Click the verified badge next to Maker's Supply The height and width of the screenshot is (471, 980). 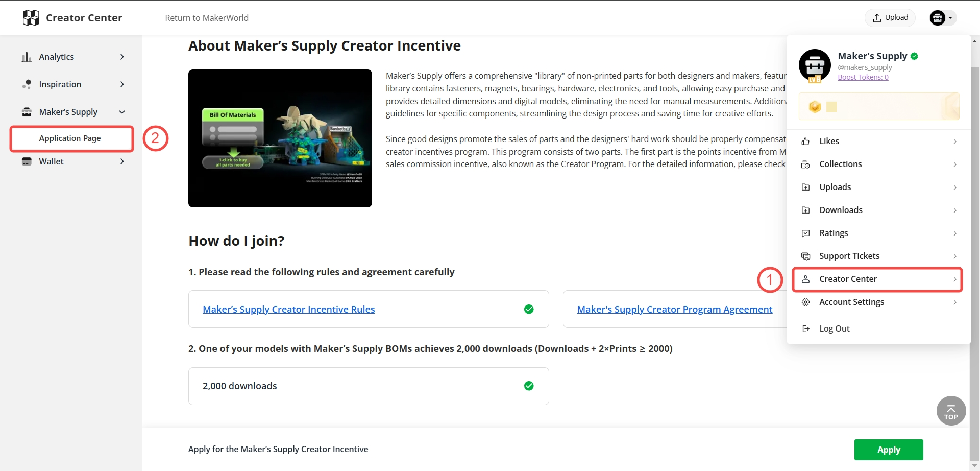tap(914, 56)
